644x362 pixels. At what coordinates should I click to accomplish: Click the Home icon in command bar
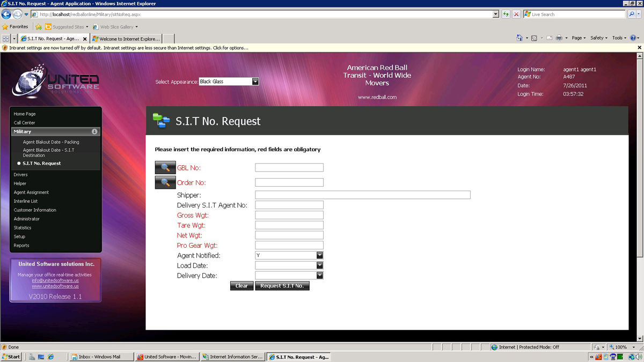tap(519, 38)
